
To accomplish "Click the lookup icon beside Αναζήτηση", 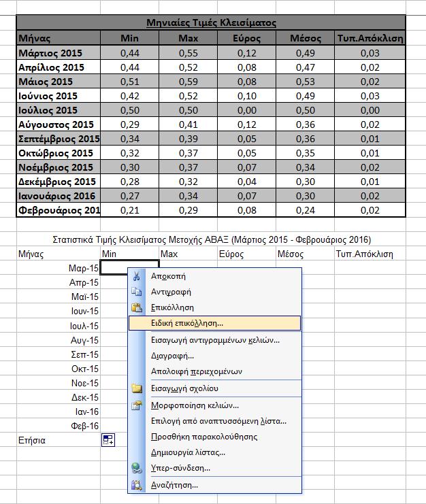I will coord(136,485).
